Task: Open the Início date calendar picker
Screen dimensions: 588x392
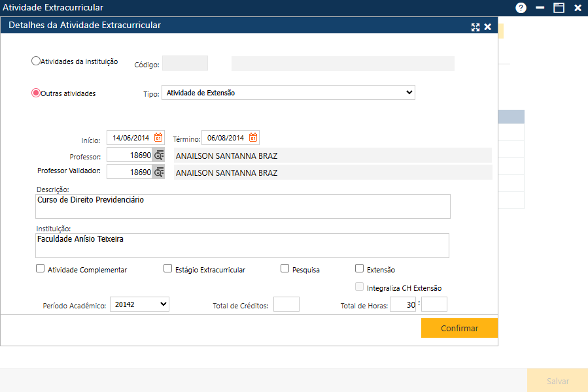Action: point(158,137)
